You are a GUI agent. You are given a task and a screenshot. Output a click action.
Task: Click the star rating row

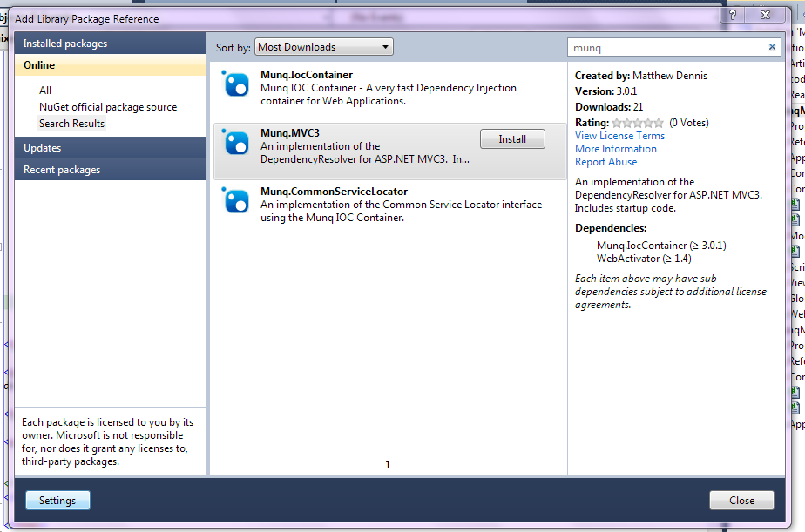click(638, 123)
